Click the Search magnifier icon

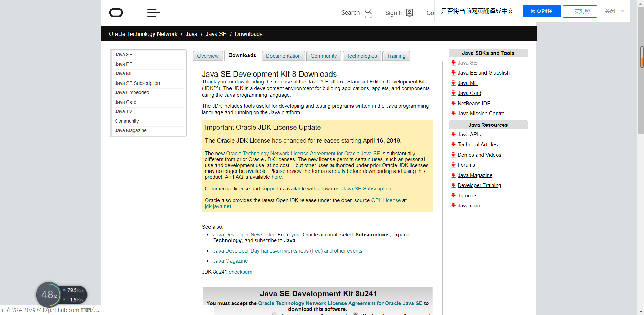[x=368, y=13]
